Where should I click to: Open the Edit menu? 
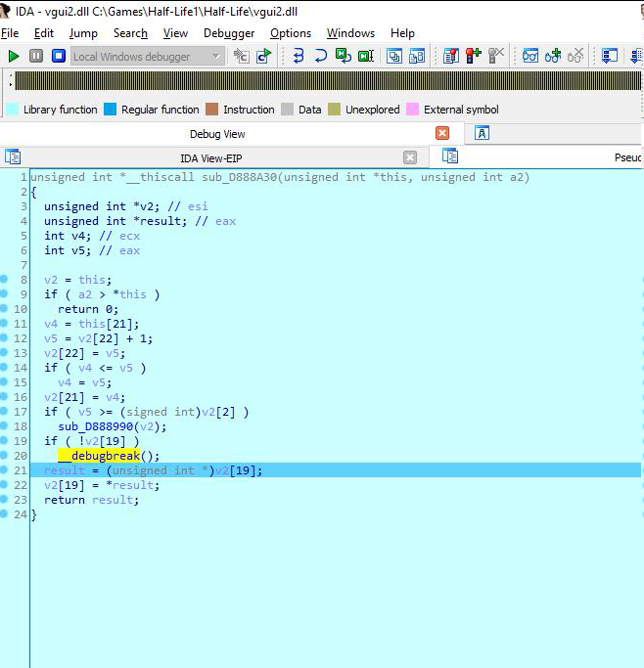(x=44, y=33)
